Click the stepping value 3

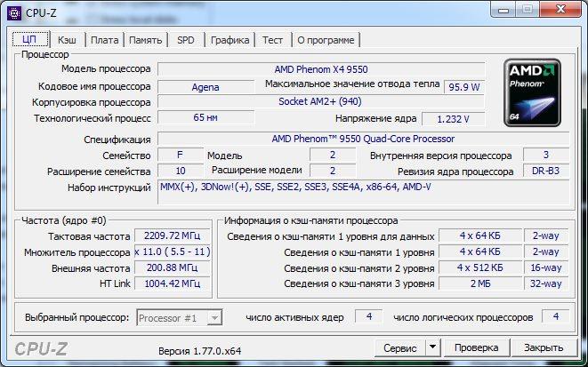click(546, 155)
